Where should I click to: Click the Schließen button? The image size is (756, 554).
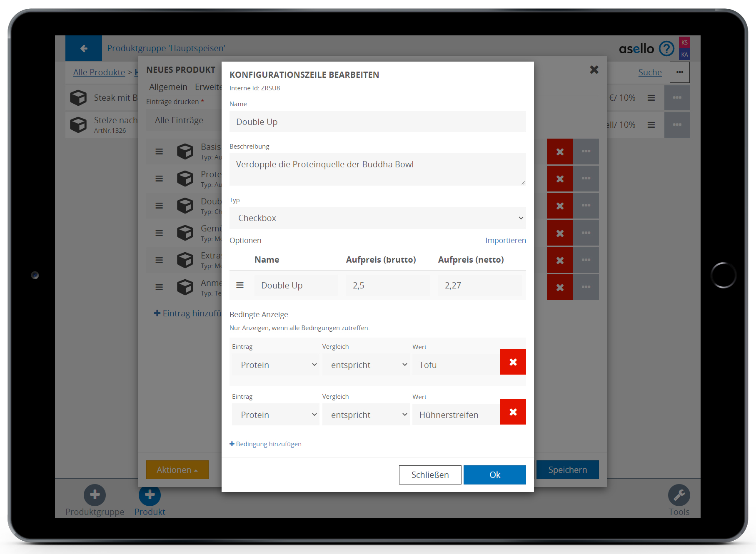tap(430, 475)
